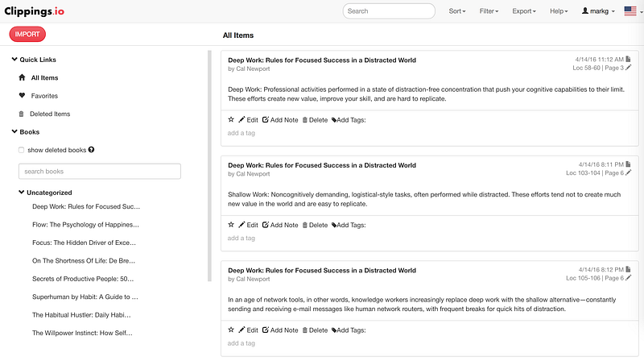This screenshot has width=644, height=361.
Task: Click Add Tags label in first clipping
Action: point(349,120)
